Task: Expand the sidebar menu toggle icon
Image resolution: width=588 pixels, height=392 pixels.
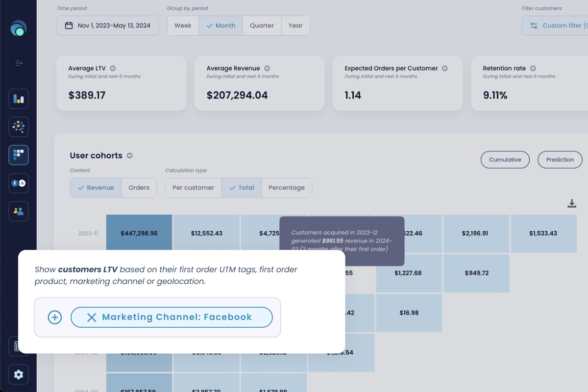Action: point(19,63)
